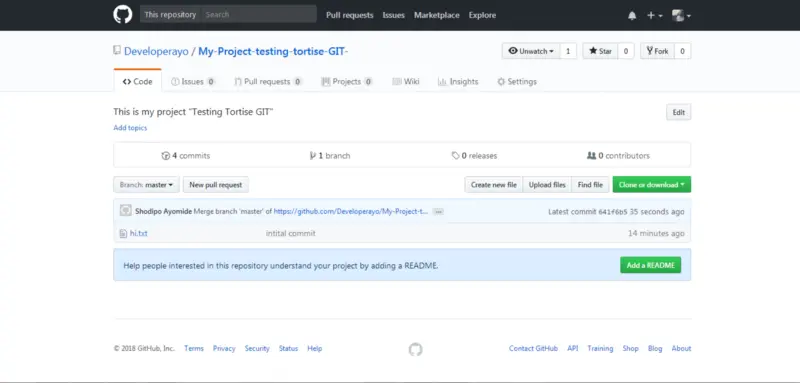Viewport: 800px width, 383px height.
Task: View the 4 commits history
Action: coord(186,156)
